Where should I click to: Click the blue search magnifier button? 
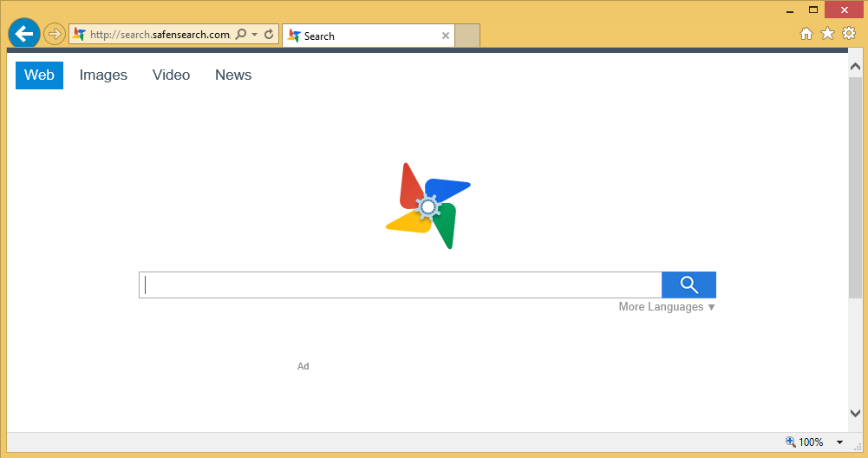pyautogui.click(x=689, y=285)
